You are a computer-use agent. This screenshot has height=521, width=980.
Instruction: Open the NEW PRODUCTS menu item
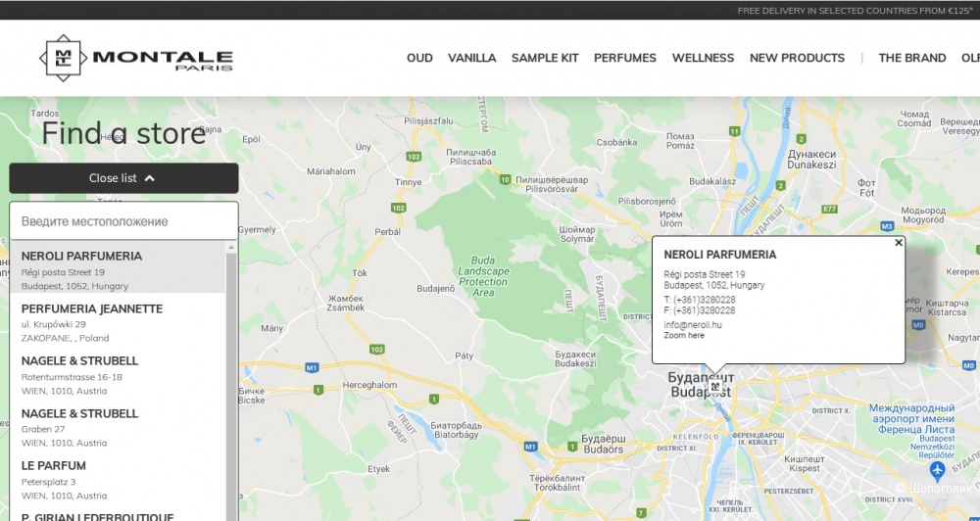click(x=797, y=58)
